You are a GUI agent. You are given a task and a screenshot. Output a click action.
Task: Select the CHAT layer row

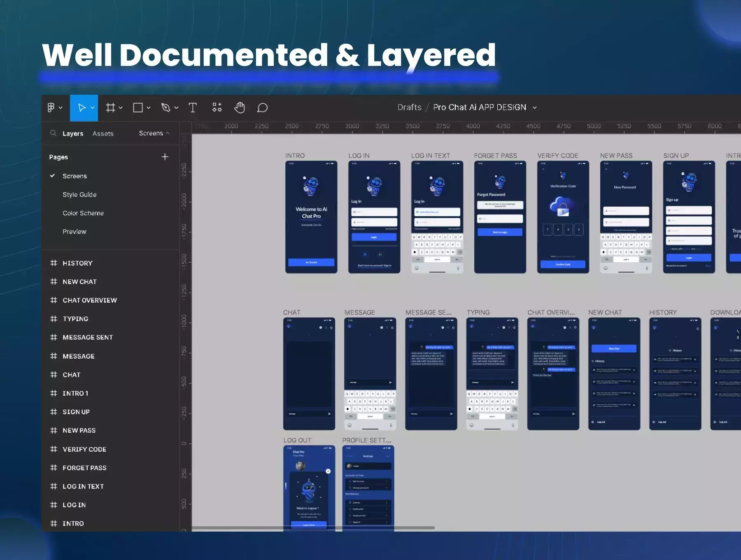(110, 374)
